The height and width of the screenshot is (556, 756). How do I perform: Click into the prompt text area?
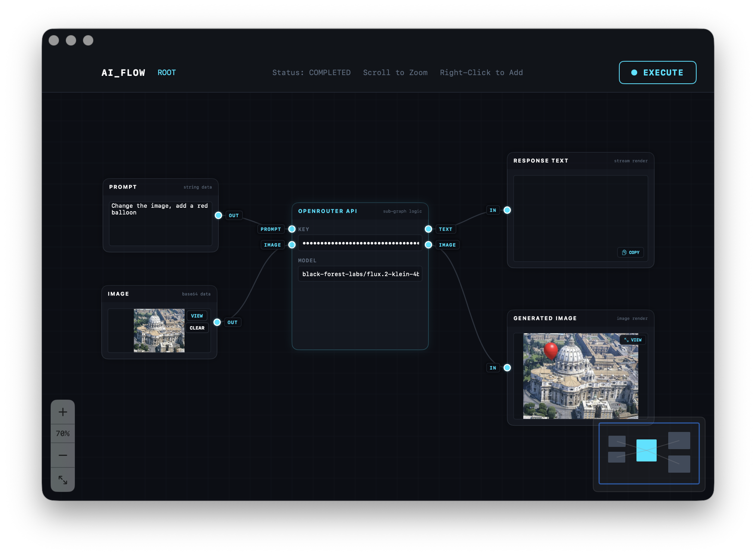[160, 223]
